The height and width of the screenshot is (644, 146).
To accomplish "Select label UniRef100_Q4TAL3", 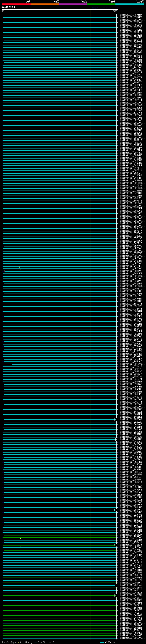I will 131,266.
